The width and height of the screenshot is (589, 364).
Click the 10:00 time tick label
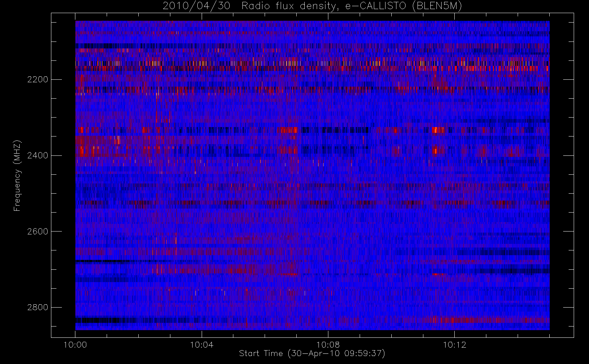coord(75,345)
